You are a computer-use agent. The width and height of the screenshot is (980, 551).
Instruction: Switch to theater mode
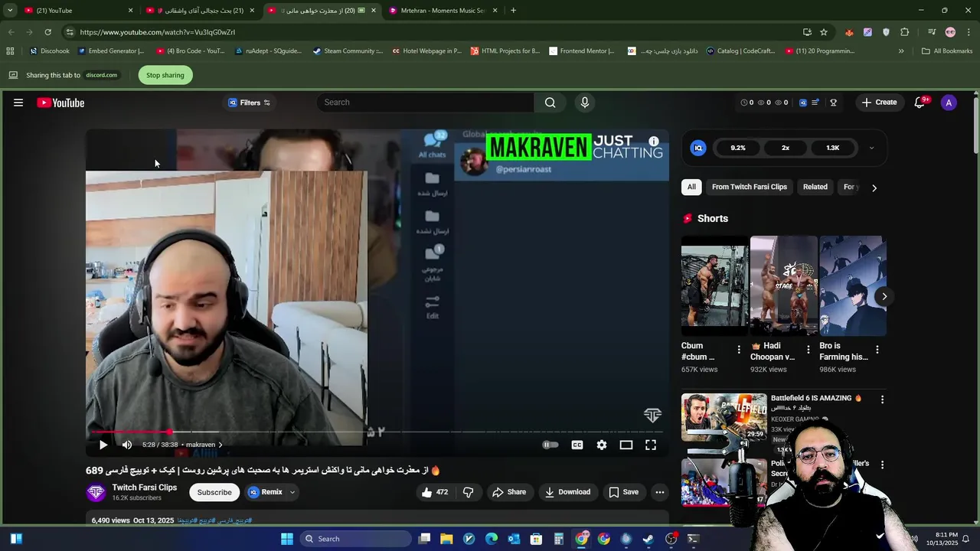626,445
